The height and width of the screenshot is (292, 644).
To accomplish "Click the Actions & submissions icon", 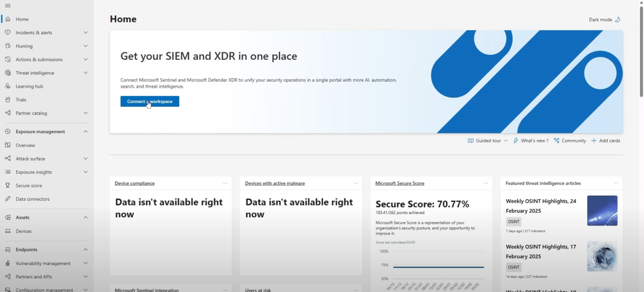I will (7, 59).
